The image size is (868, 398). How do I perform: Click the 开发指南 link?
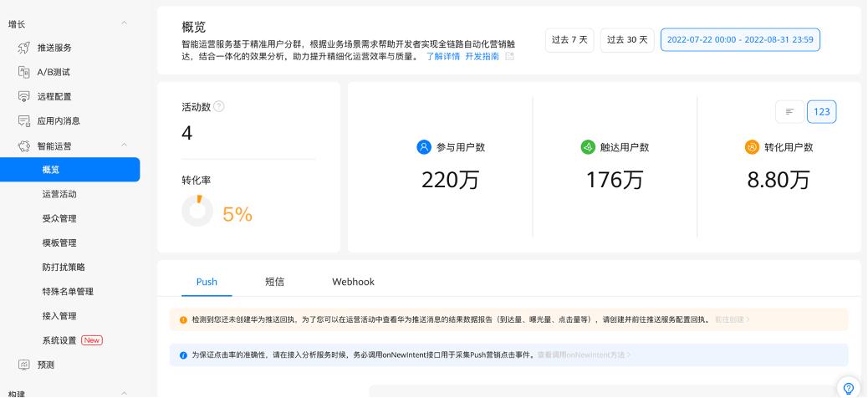point(482,57)
